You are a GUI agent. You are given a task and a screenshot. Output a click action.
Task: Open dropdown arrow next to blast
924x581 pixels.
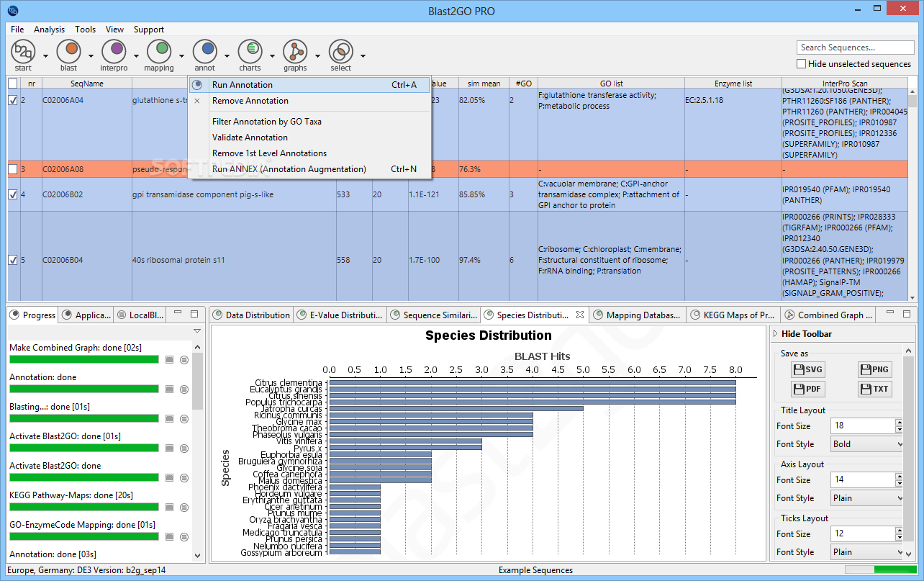(x=91, y=55)
